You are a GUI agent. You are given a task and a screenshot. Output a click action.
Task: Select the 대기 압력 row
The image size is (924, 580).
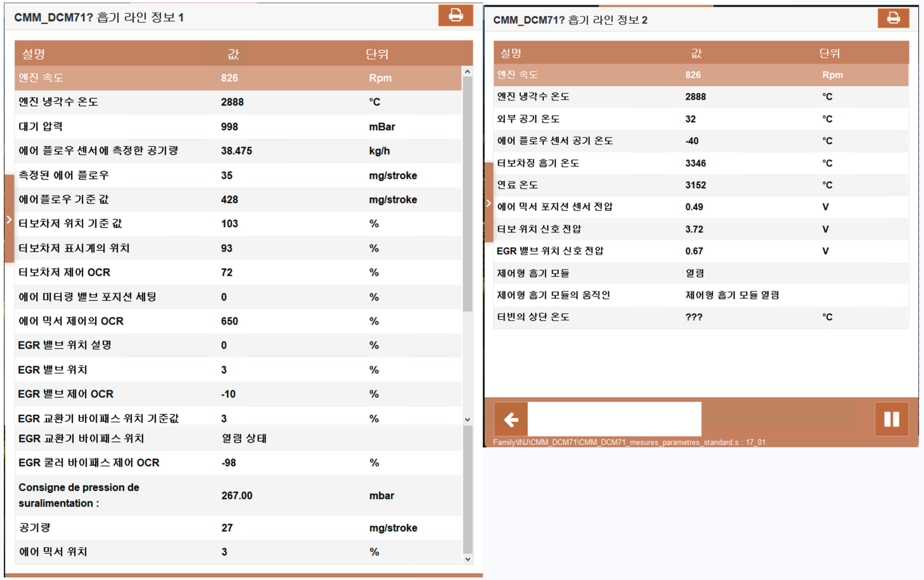coord(238,126)
